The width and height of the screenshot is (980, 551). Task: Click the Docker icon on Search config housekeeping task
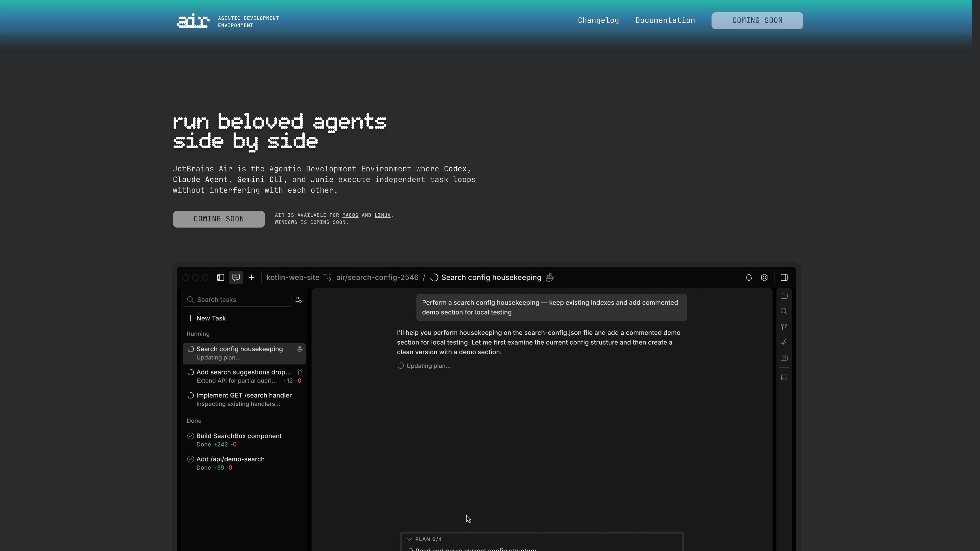(x=300, y=349)
